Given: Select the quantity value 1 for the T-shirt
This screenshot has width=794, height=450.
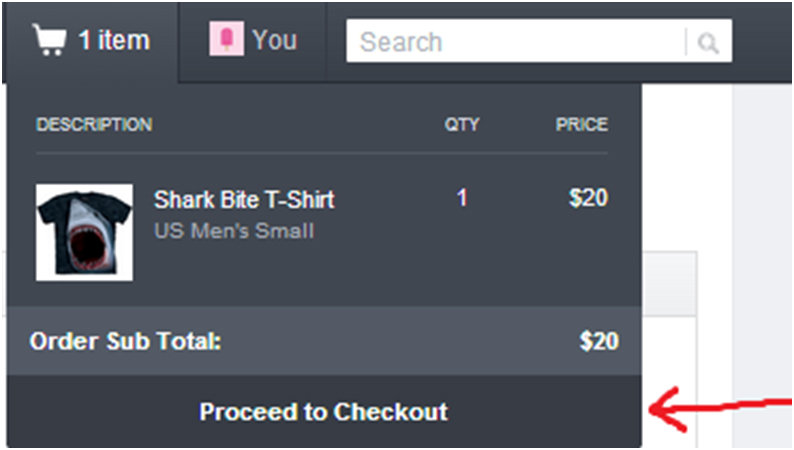Looking at the screenshot, I should [462, 198].
